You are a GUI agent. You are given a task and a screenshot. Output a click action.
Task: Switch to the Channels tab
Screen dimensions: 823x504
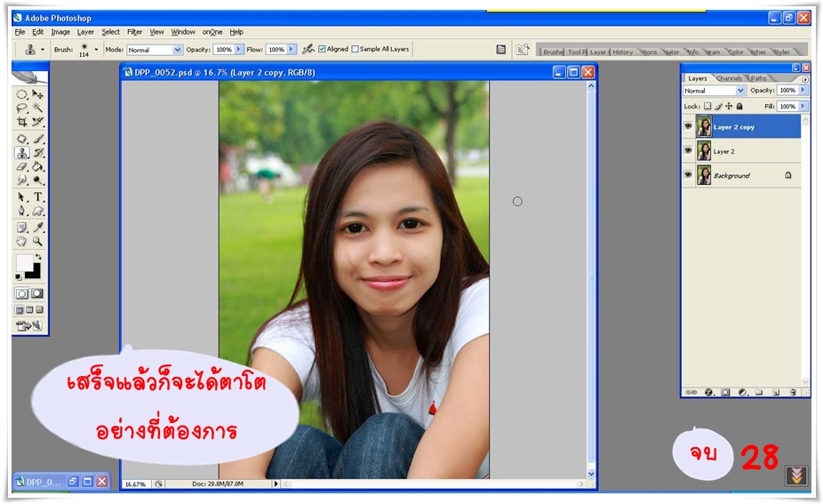tap(729, 78)
